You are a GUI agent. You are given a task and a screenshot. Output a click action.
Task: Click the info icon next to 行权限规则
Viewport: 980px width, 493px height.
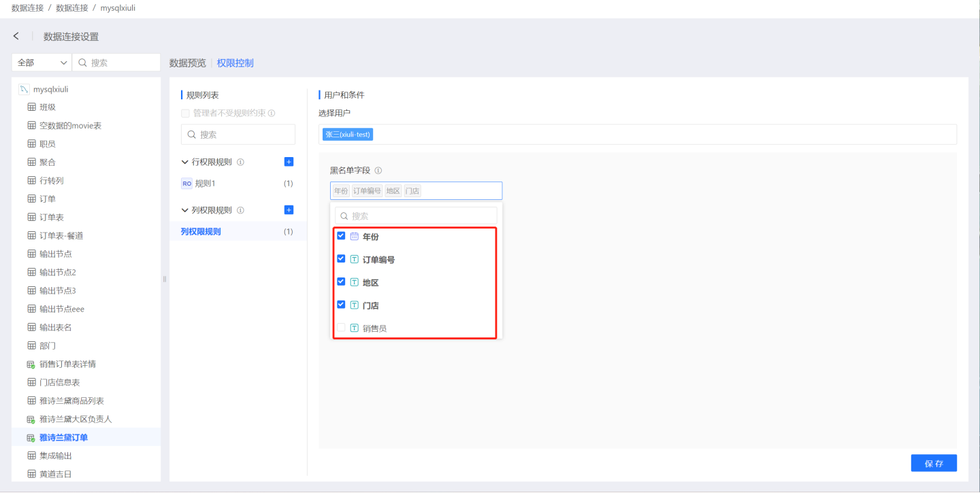[240, 163]
